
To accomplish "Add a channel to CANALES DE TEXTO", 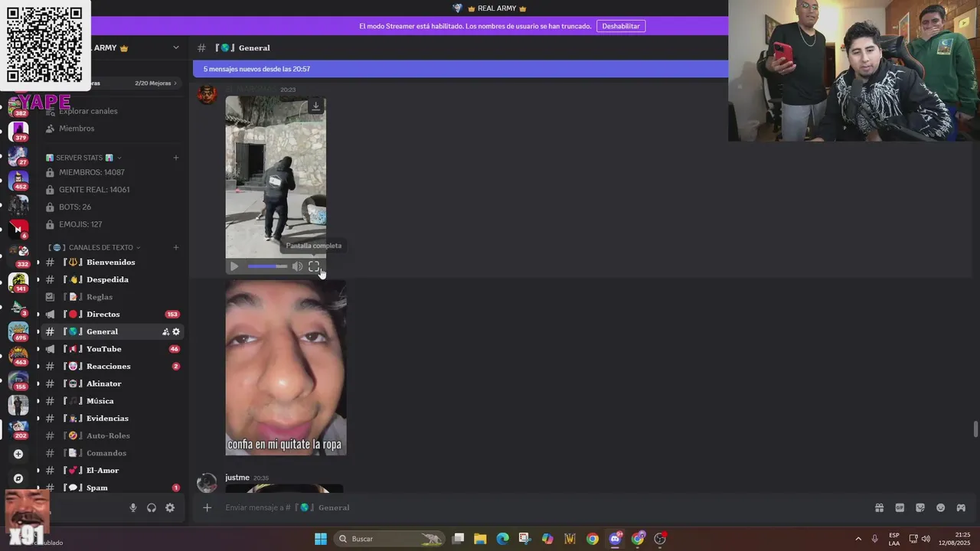I will [175, 247].
